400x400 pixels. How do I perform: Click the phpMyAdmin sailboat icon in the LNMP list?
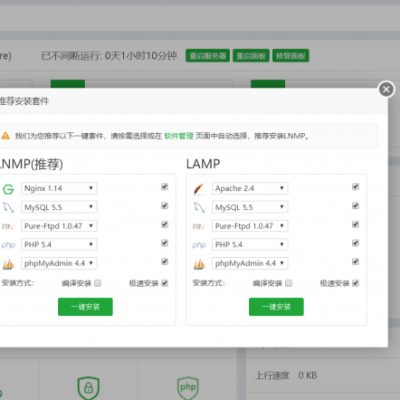8,264
